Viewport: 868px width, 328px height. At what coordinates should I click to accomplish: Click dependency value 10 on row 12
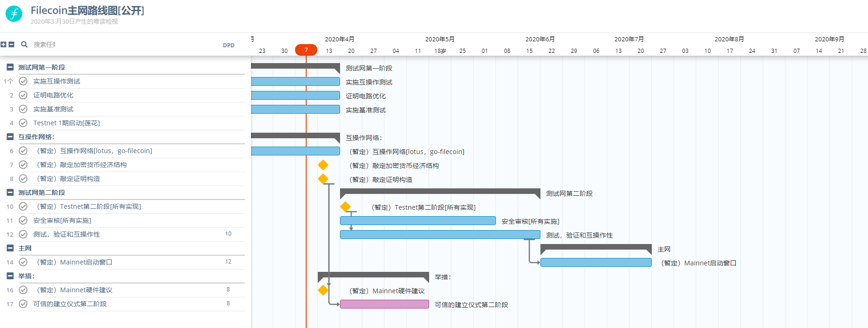pyautogui.click(x=228, y=234)
